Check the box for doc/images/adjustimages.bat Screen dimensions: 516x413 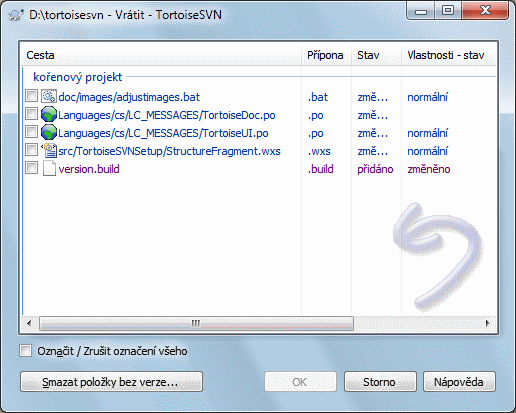point(31,96)
